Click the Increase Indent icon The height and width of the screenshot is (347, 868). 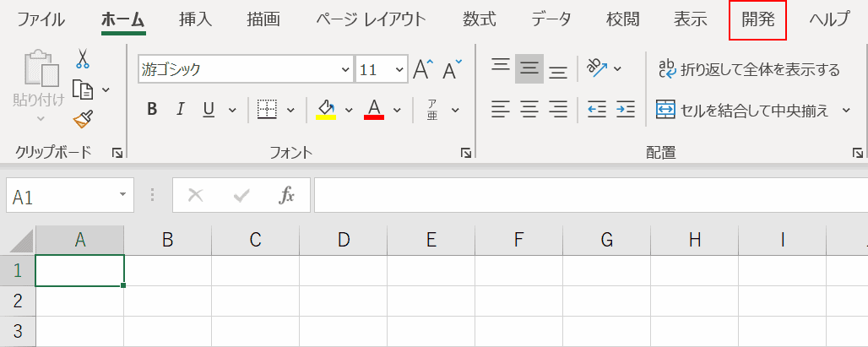[625, 109]
